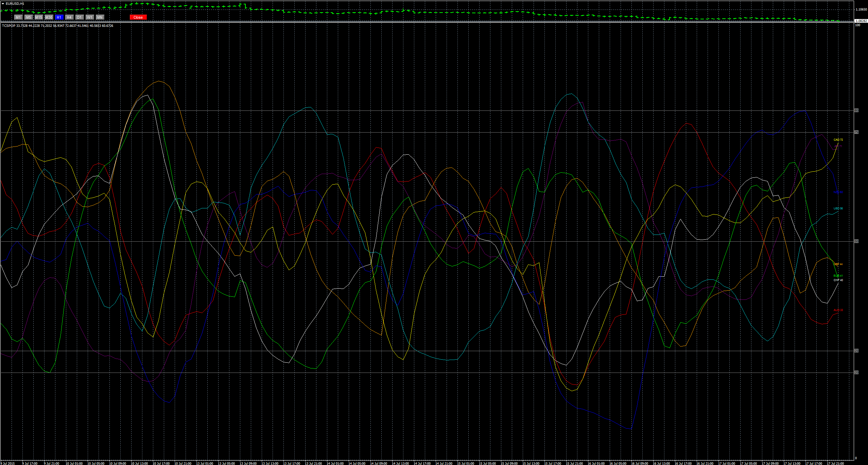Viewport: 868px width, 465px height.
Task: Click the 80 level marker on scale
Action: point(856,110)
